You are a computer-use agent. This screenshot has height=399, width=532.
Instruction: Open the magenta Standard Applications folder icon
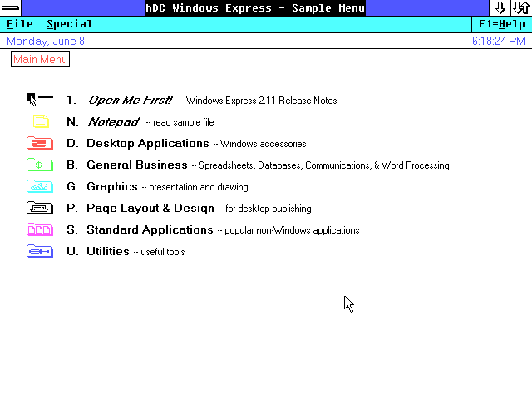40,229
